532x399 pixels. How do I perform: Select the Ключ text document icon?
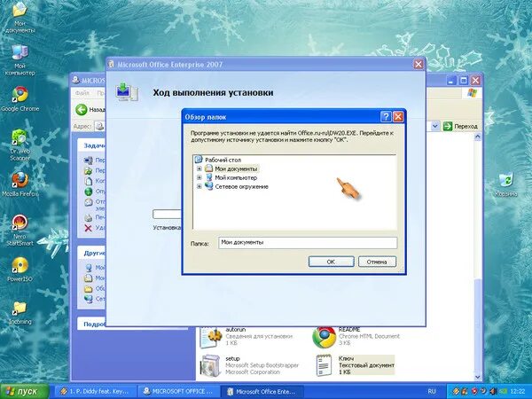click(324, 365)
